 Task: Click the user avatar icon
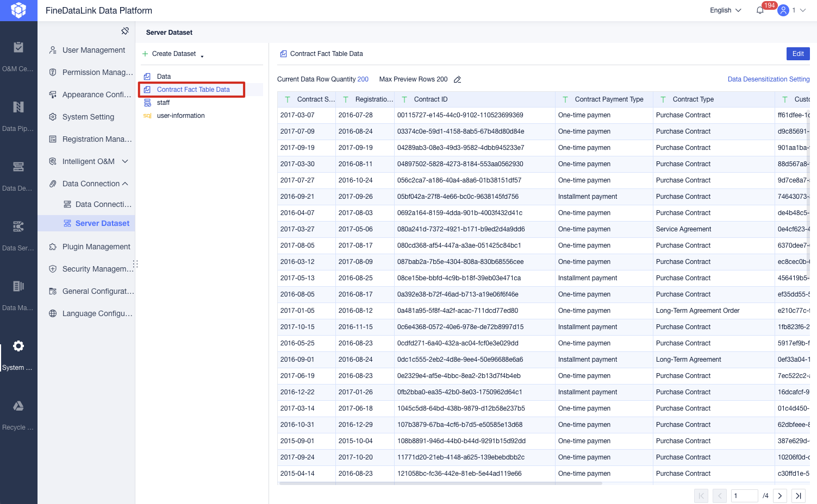783,10
